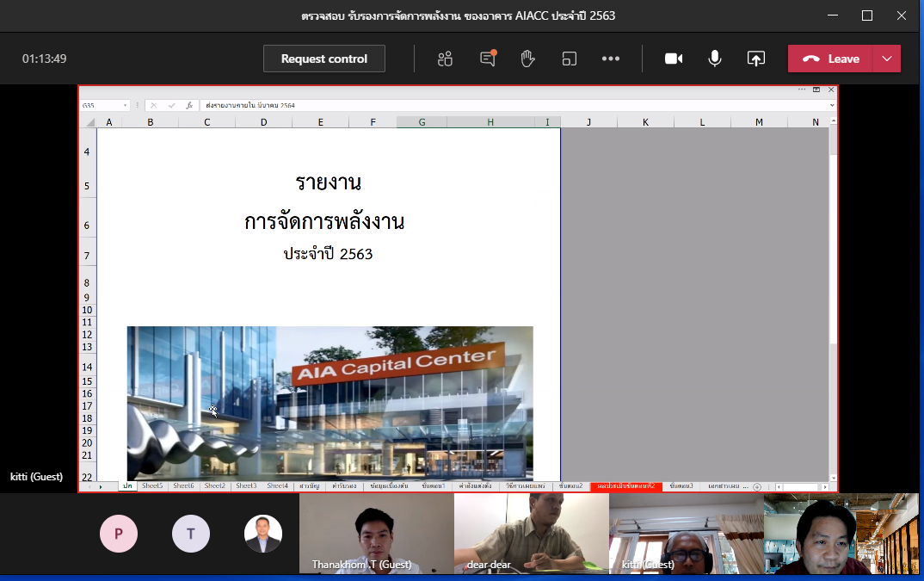Open the meeting chat icon
This screenshot has width=924, height=581.
[488, 58]
